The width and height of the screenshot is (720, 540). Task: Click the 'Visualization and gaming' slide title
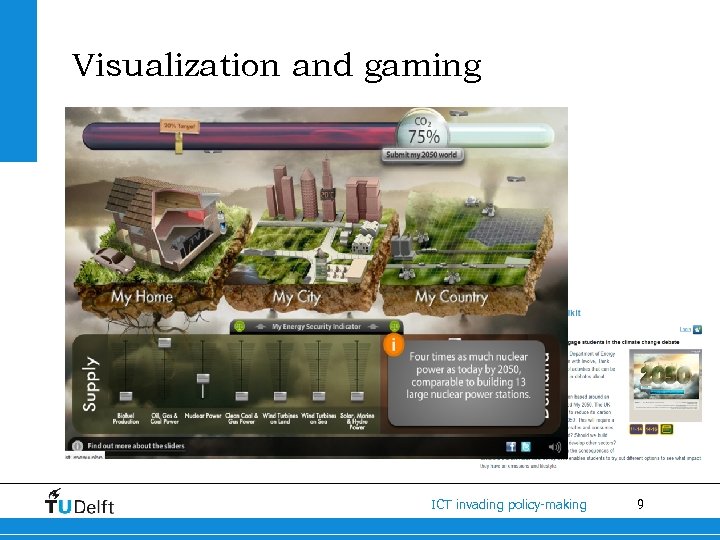click(277, 65)
